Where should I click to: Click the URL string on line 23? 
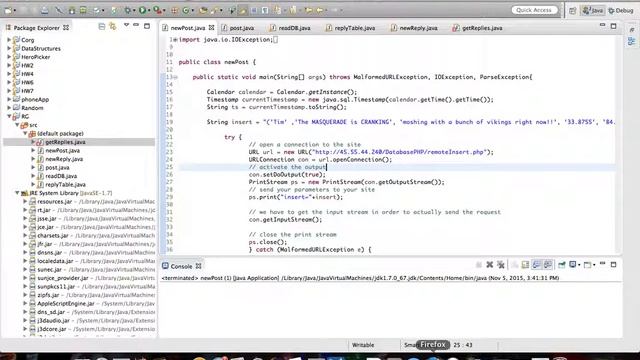click(x=399, y=152)
